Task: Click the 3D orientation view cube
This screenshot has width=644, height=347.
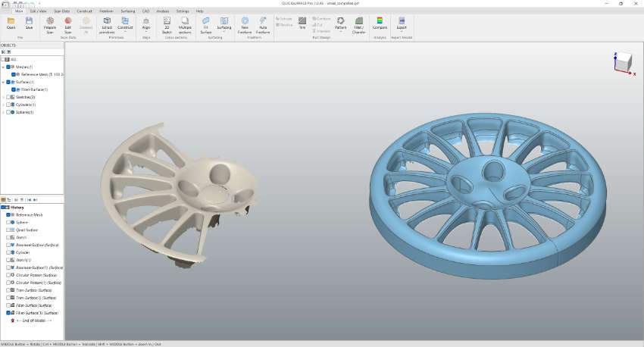Action: pyautogui.click(x=624, y=62)
